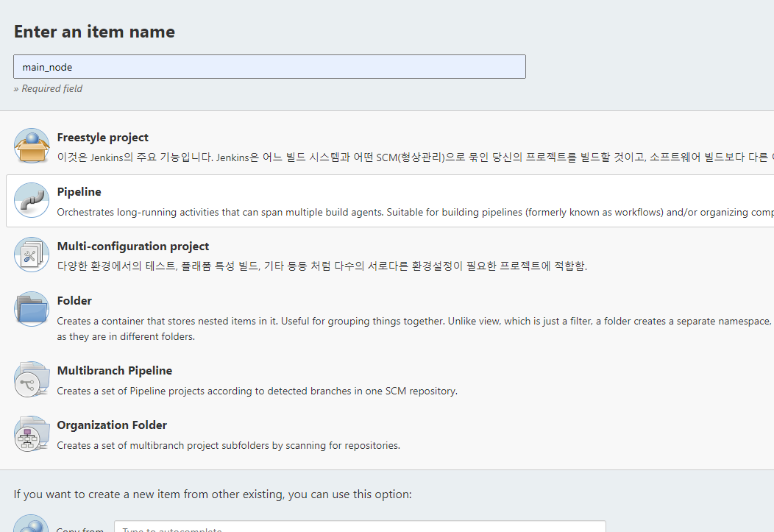Click the Korean Freestyle project description
Image resolution: width=774 pixels, height=532 pixels.
pos(415,157)
